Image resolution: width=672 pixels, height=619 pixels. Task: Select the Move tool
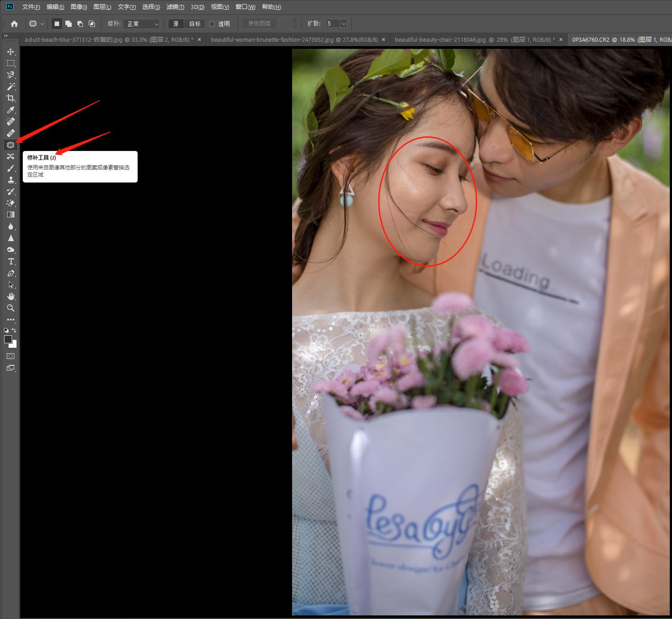[x=11, y=52]
